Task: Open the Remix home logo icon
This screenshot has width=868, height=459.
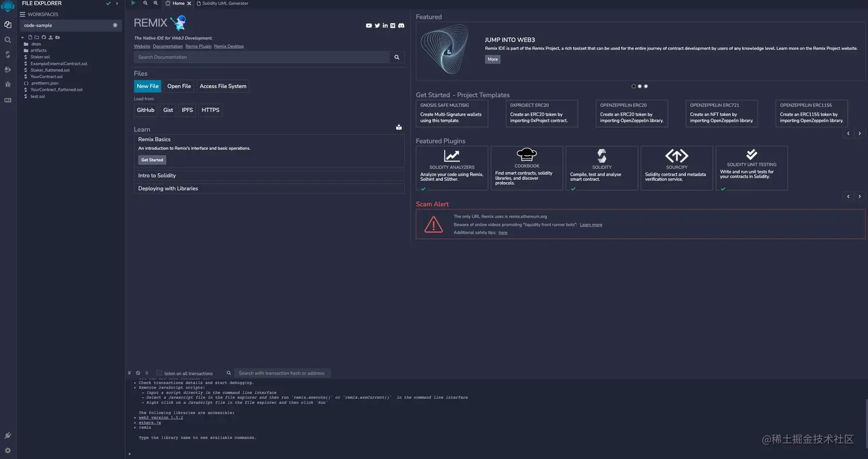Action: coord(7,6)
